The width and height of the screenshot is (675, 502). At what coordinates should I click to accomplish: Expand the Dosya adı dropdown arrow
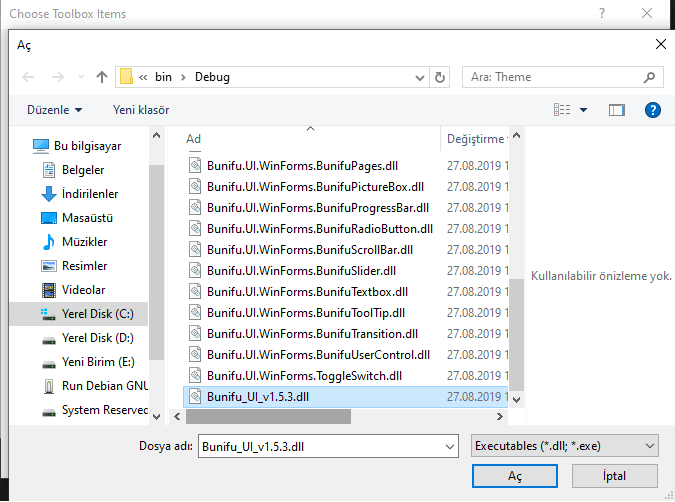click(x=450, y=446)
